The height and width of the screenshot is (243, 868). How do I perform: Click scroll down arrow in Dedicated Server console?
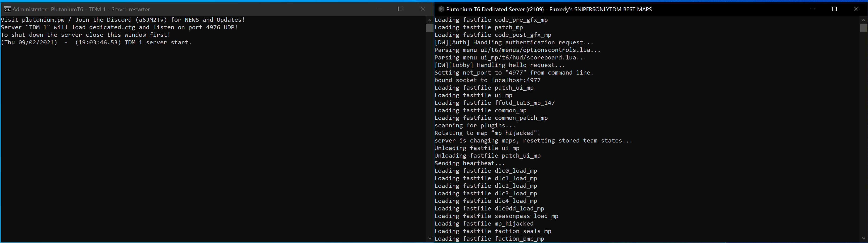pos(863,239)
